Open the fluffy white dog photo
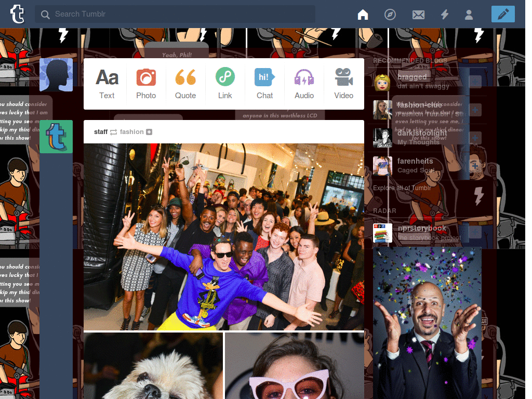Image resolution: width=532 pixels, height=399 pixels. [153, 366]
